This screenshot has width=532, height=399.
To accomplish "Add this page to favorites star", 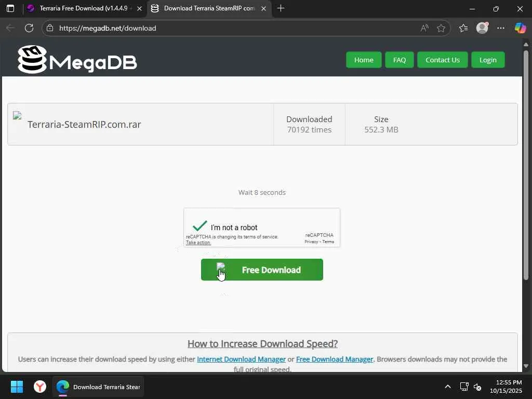I will pyautogui.click(x=441, y=28).
